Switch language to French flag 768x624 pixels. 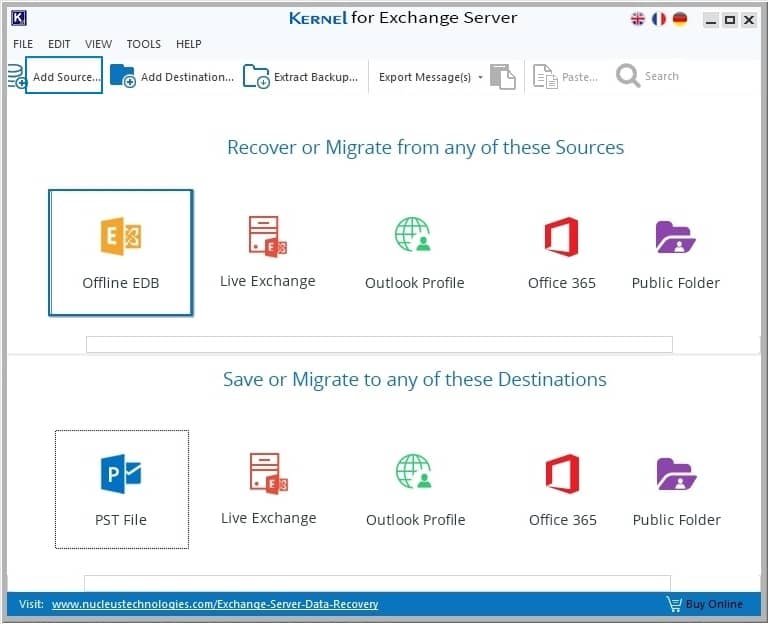pos(659,19)
